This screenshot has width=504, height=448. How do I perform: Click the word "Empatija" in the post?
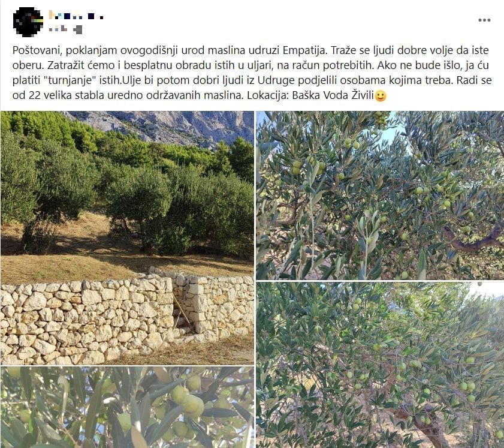click(x=306, y=50)
